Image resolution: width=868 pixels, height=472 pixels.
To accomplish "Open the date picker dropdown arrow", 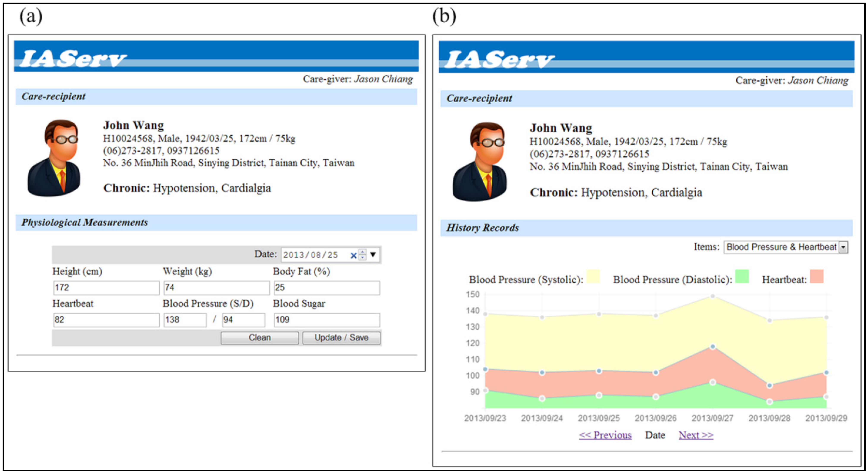I will [x=373, y=254].
